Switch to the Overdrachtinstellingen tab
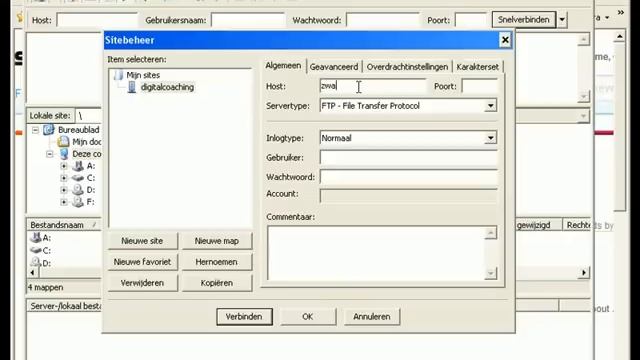This screenshot has width=640, height=360. click(407, 67)
